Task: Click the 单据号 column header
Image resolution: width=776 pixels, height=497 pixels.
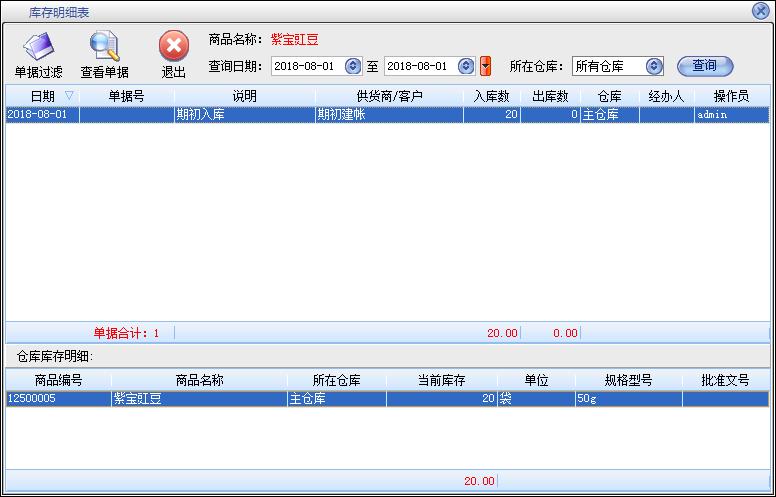Action: (x=126, y=96)
